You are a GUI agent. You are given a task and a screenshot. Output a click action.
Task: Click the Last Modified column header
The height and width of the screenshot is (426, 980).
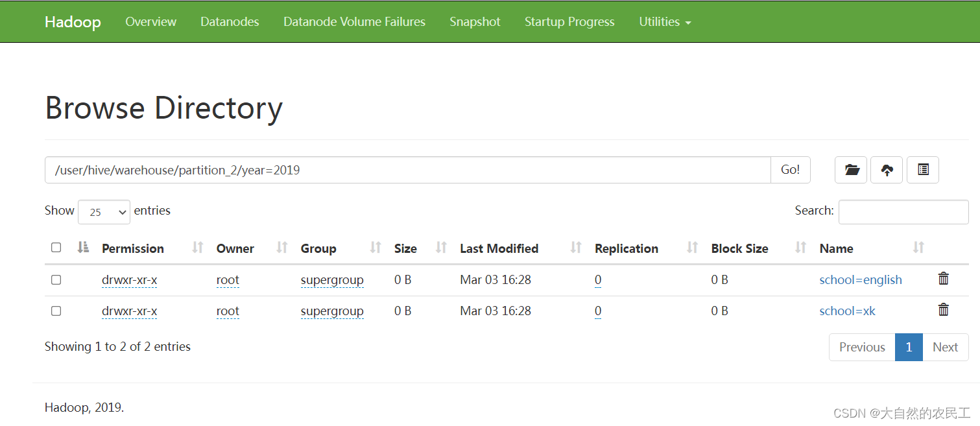click(499, 248)
